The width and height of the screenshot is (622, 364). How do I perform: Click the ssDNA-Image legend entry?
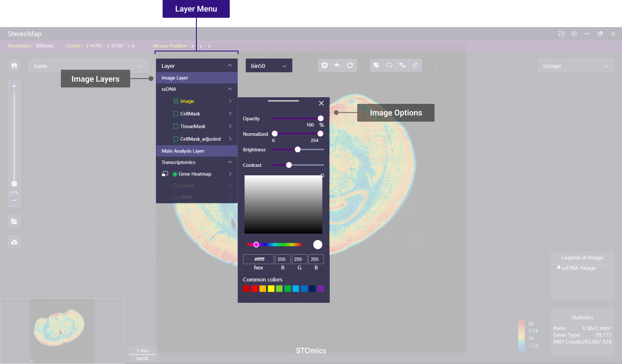point(577,268)
